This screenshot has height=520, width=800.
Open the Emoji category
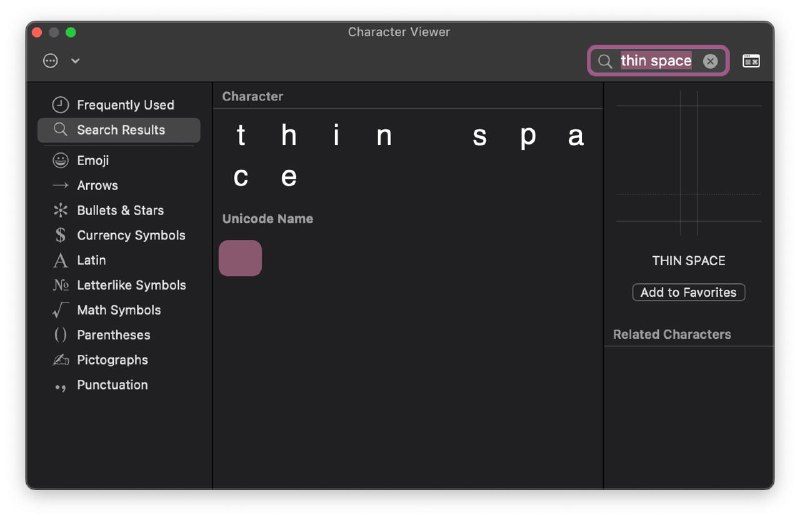pos(119,160)
